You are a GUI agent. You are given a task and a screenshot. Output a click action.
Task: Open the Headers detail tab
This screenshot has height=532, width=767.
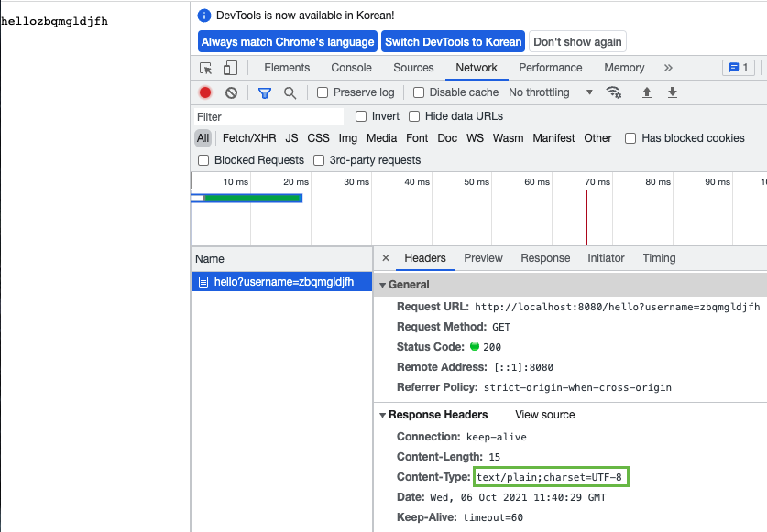pos(425,258)
